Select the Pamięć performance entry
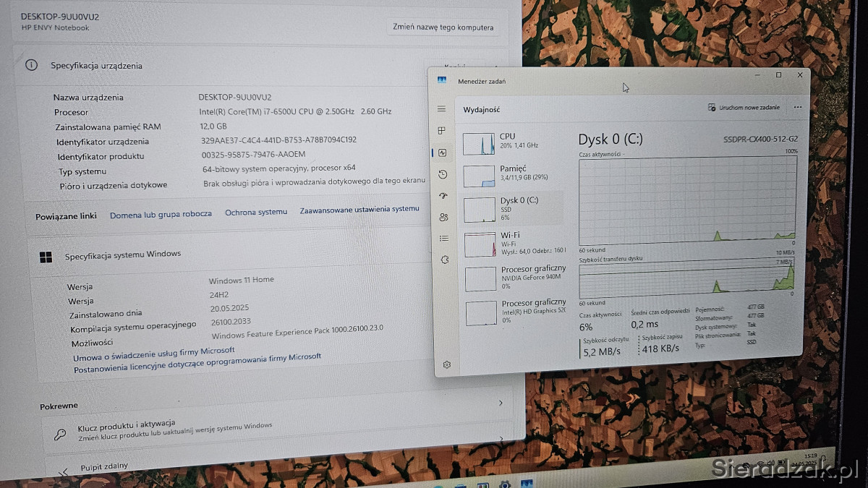 pyautogui.click(x=512, y=176)
